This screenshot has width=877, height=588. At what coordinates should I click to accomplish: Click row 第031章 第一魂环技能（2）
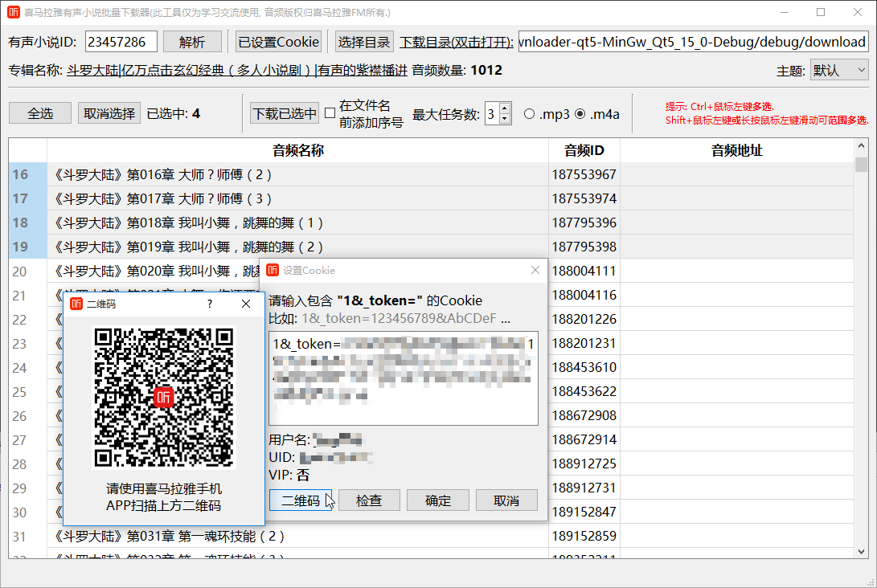pyautogui.click(x=297, y=537)
